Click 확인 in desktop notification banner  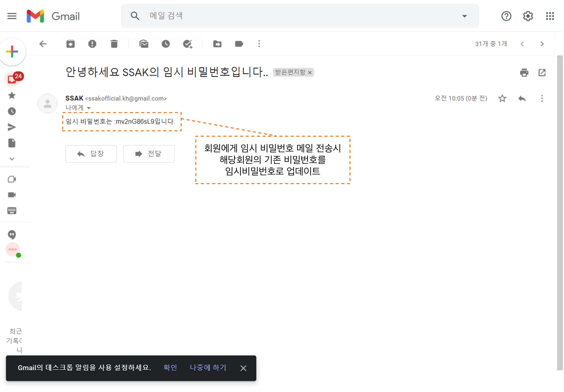(x=170, y=367)
